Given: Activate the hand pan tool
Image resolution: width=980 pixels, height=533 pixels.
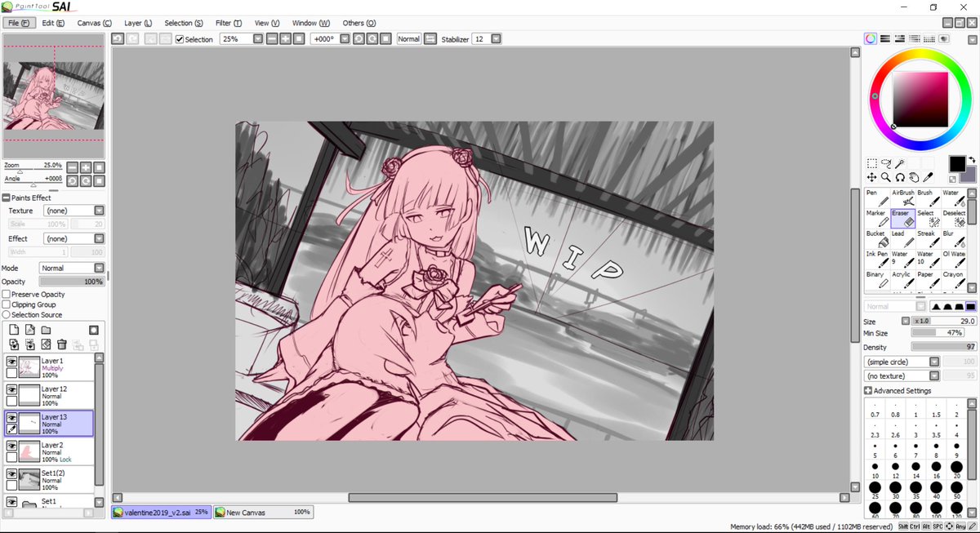Looking at the screenshot, I should click(x=914, y=177).
